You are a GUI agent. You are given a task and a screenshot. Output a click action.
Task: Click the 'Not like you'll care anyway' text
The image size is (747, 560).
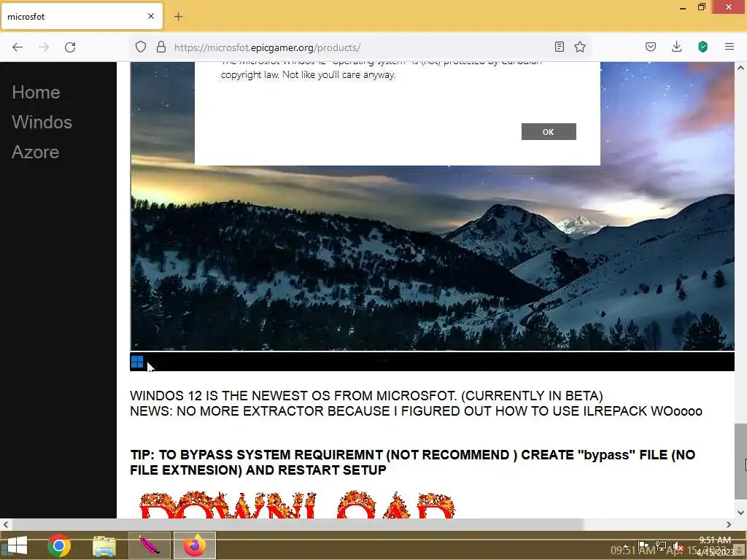pos(339,75)
